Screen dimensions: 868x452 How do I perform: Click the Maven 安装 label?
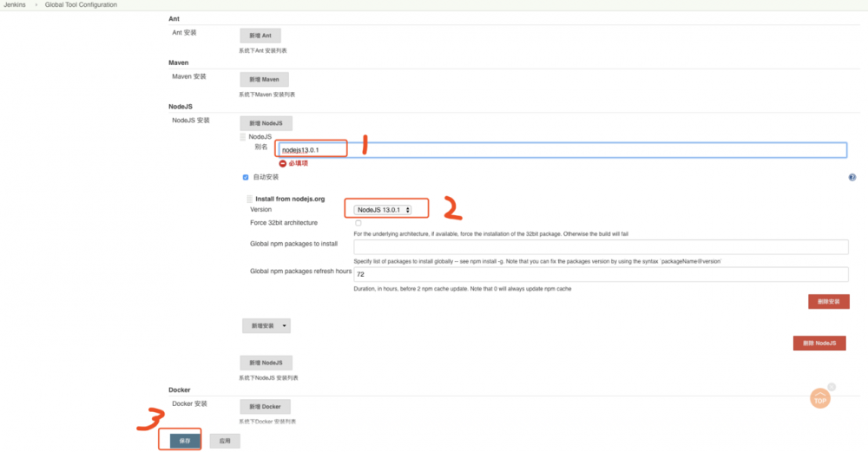pos(188,76)
